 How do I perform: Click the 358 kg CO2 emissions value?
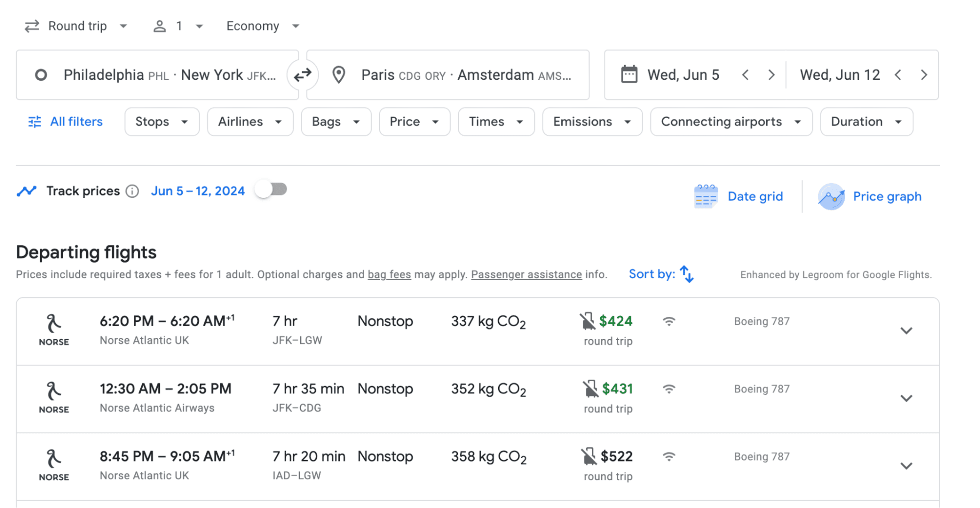[x=488, y=457]
